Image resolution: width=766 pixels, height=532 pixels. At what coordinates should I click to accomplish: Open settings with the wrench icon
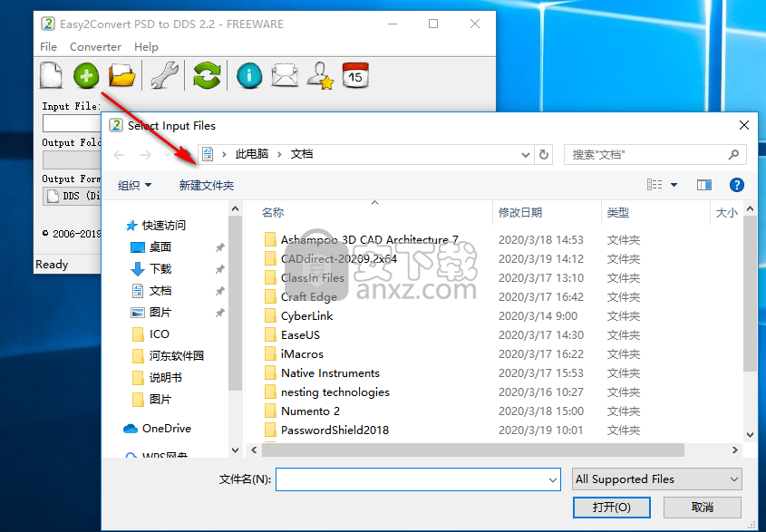point(164,76)
